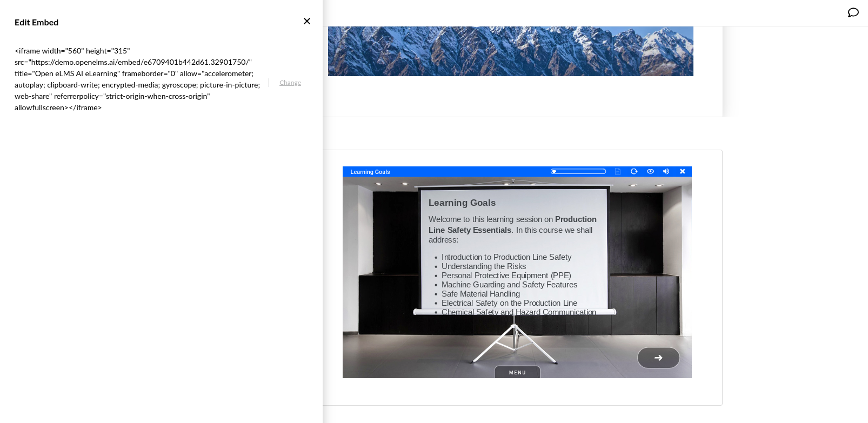
Task: Mute the audio with the speaker icon
Action: [666, 171]
